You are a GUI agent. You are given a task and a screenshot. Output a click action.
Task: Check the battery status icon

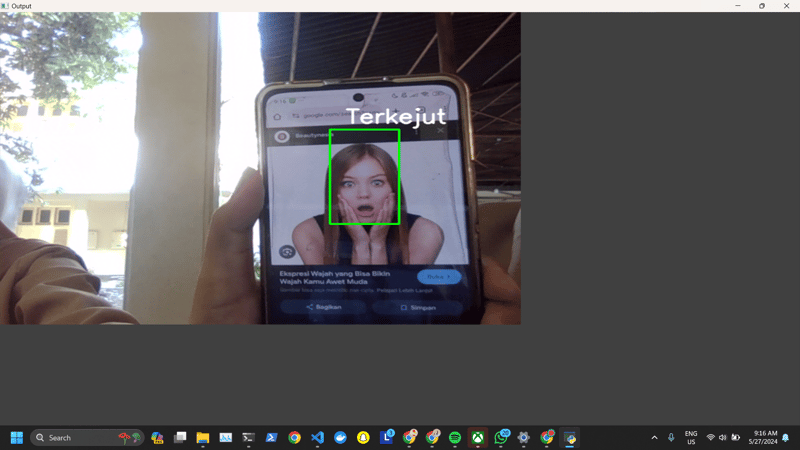736,438
